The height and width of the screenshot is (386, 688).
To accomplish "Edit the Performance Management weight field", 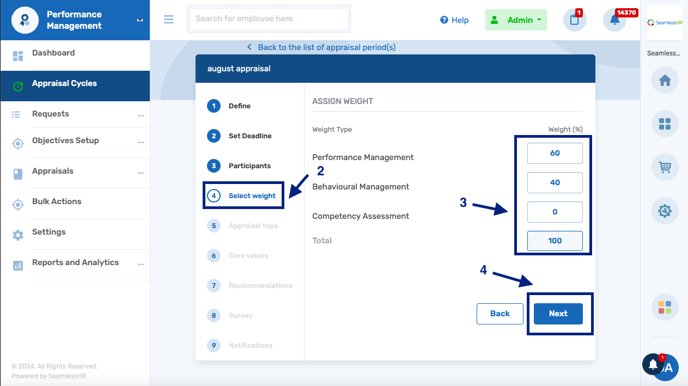I will click(555, 153).
